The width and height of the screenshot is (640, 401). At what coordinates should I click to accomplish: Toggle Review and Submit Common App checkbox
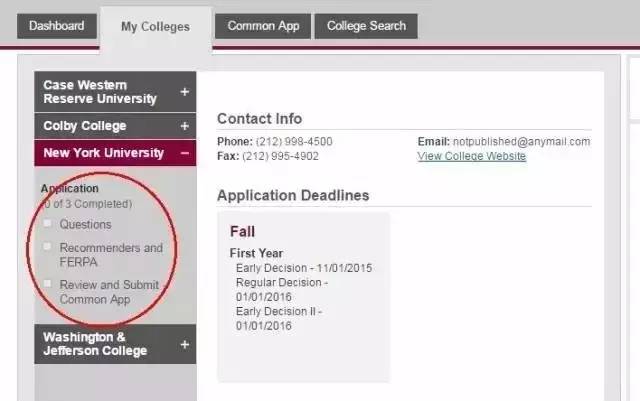tap(47, 284)
